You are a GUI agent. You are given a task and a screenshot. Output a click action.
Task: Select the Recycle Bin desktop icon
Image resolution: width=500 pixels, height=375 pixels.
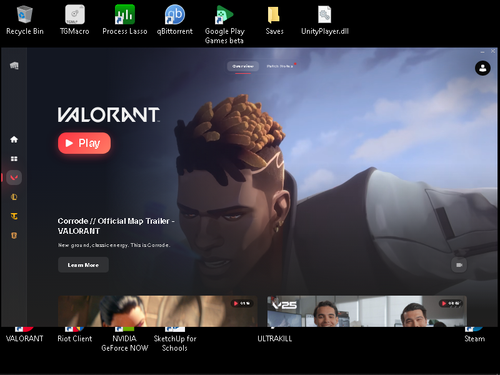[25, 20]
